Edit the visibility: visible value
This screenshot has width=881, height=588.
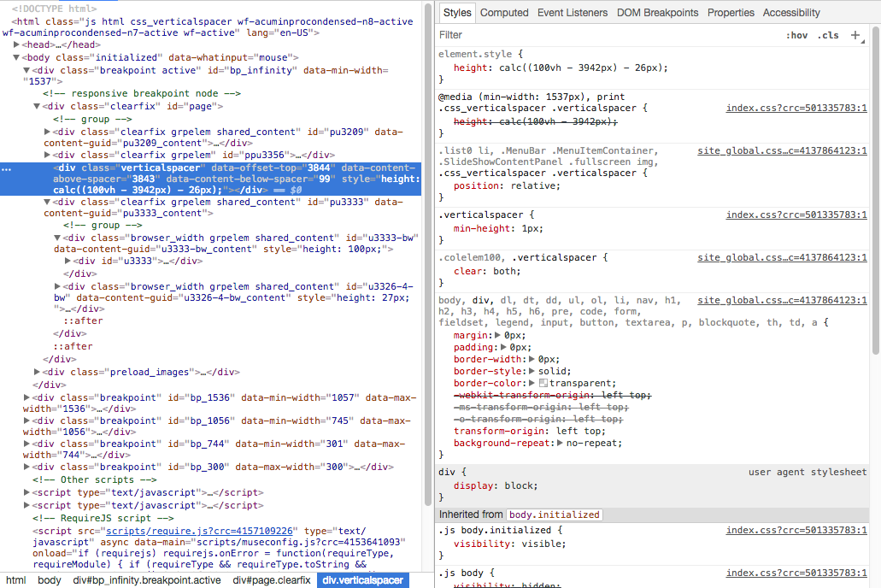(543, 544)
